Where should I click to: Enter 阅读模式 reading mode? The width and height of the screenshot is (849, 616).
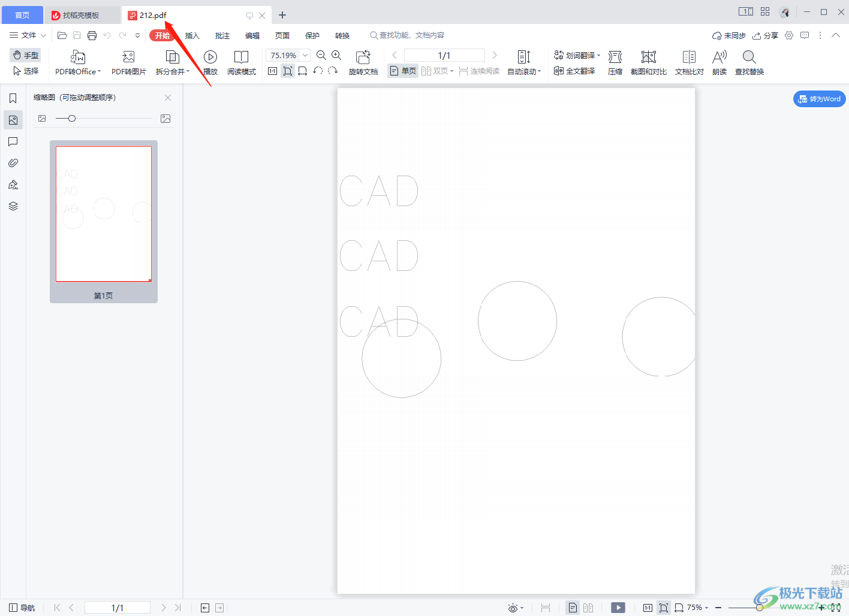[242, 62]
